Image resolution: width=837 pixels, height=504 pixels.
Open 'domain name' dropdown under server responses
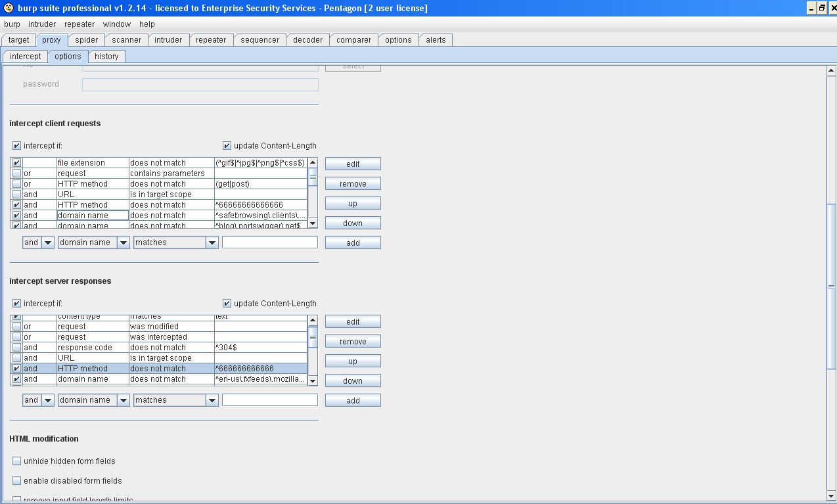point(124,400)
